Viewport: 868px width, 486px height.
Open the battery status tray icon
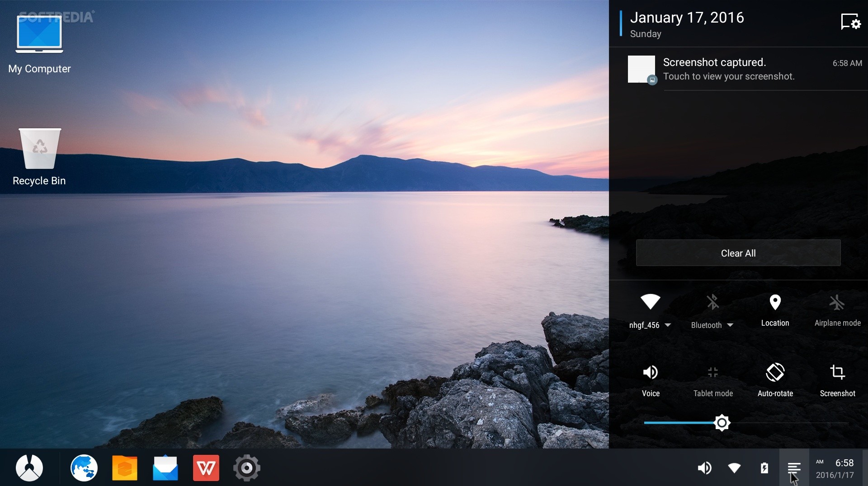click(x=764, y=468)
